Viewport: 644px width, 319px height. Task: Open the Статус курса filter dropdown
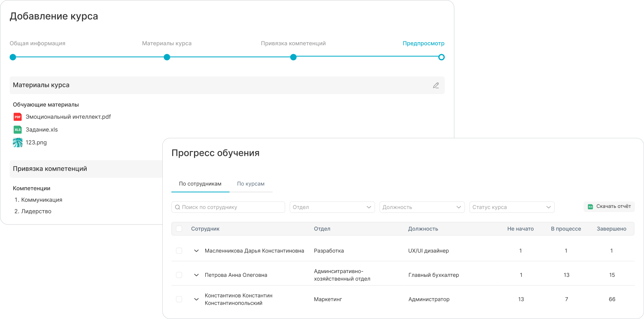(x=512, y=207)
